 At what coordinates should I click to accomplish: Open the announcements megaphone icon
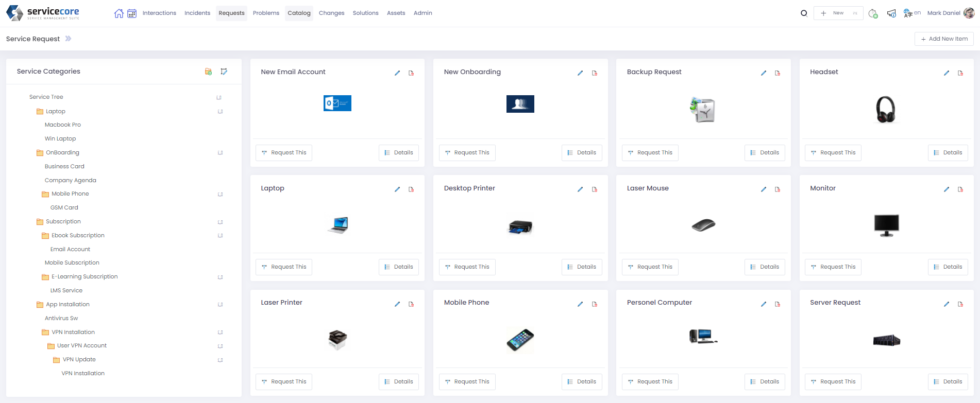pyautogui.click(x=891, y=13)
